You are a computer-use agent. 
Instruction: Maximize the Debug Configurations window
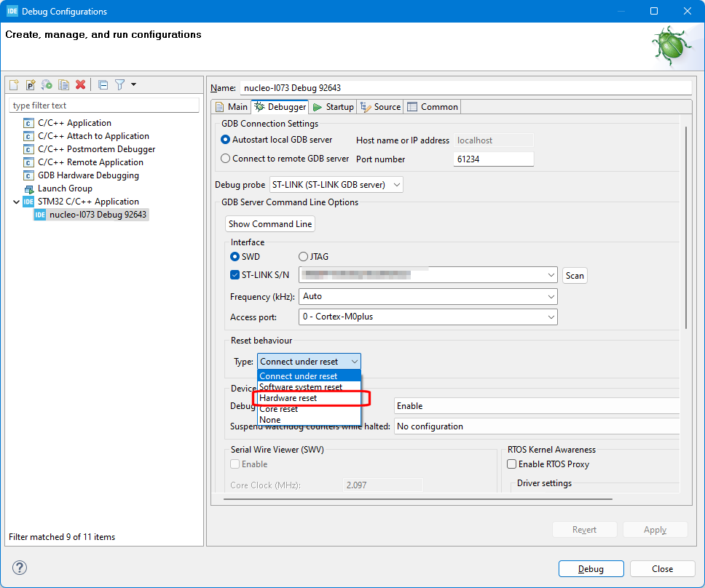654,11
